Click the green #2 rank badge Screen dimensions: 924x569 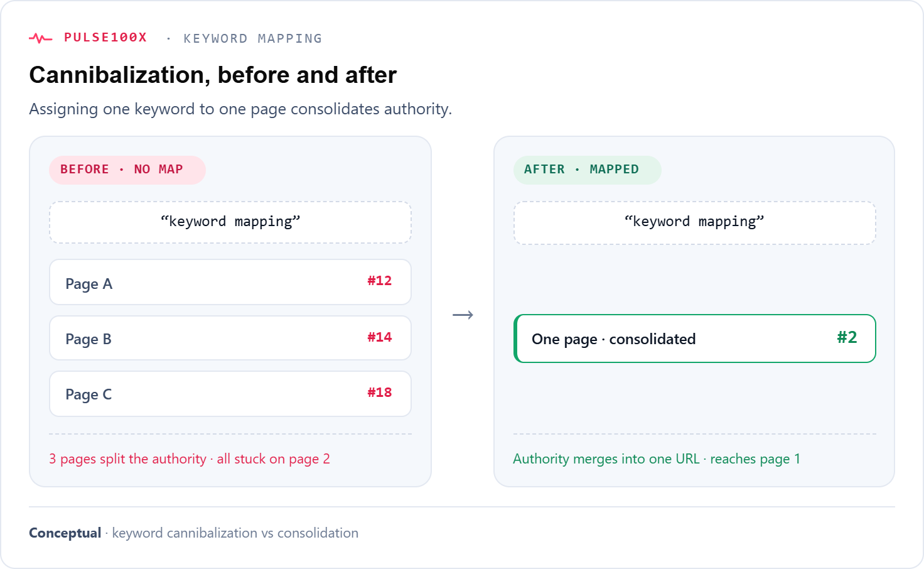[x=847, y=337]
